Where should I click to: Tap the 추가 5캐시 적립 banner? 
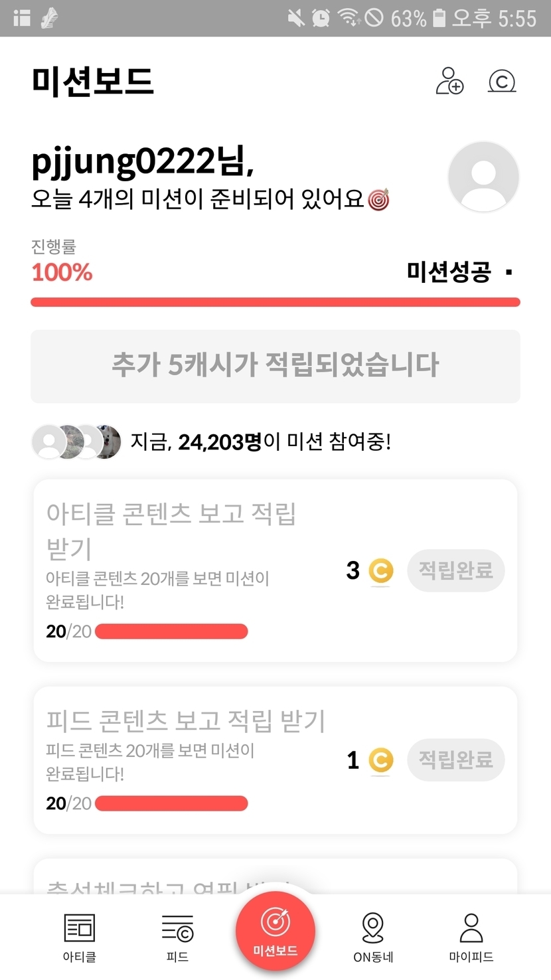pos(275,366)
